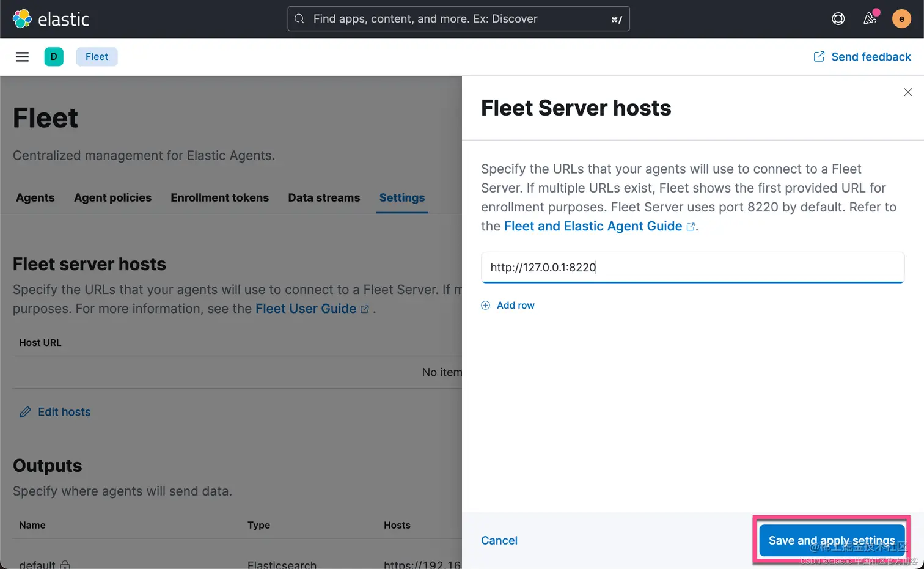The height and width of the screenshot is (569, 924).
Task: Open the newsfeed notifications icon
Action: [x=870, y=19]
